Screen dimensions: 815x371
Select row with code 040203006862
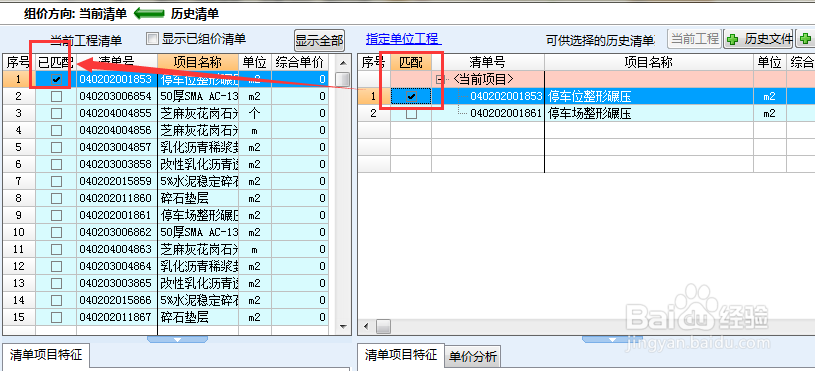[x=166, y=232]
